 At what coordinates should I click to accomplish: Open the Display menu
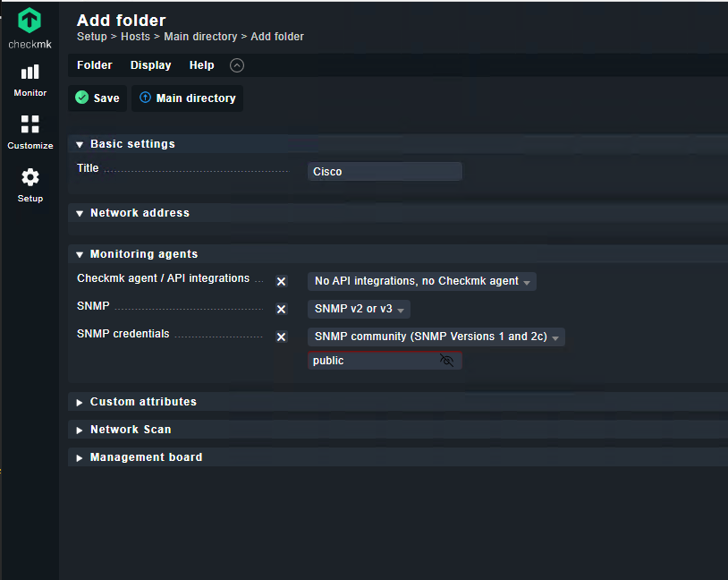click(150, 64)
